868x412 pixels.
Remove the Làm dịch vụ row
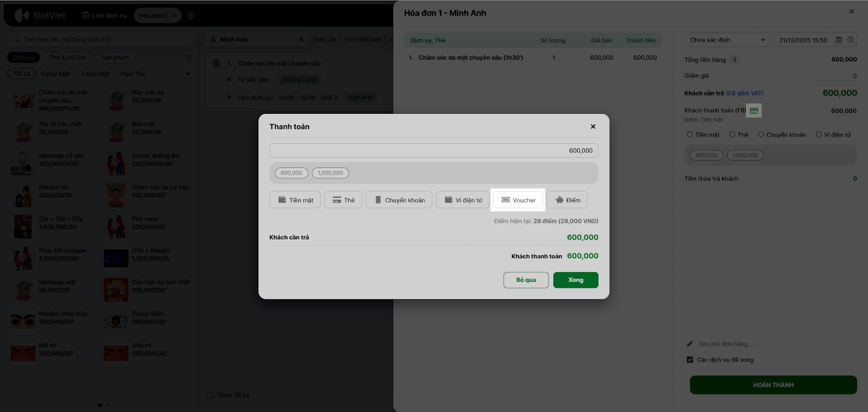click(229, 98)
